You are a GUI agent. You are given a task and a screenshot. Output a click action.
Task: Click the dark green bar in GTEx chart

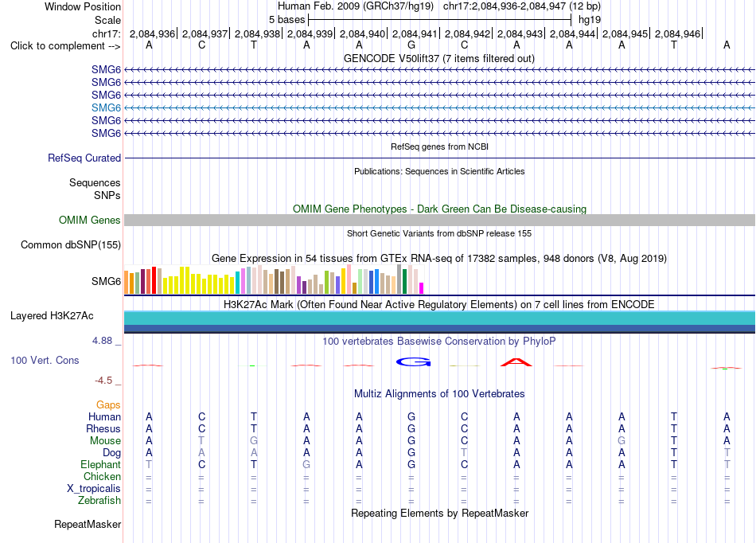tap(404, 281)
